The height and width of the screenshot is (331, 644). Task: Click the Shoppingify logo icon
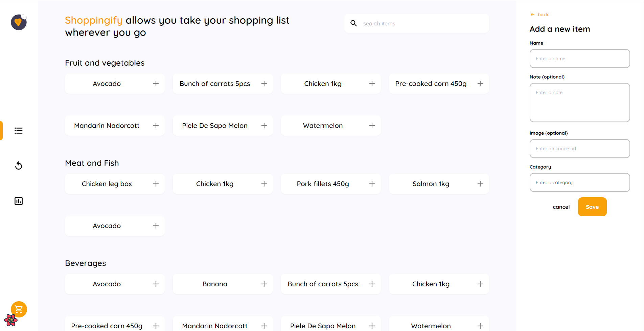19,22
